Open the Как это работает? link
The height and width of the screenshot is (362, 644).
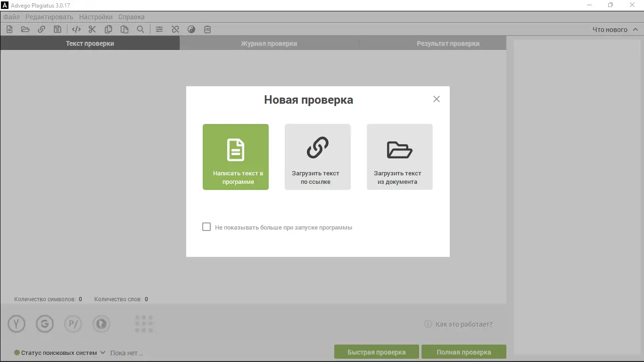click(x=464, y=324)
